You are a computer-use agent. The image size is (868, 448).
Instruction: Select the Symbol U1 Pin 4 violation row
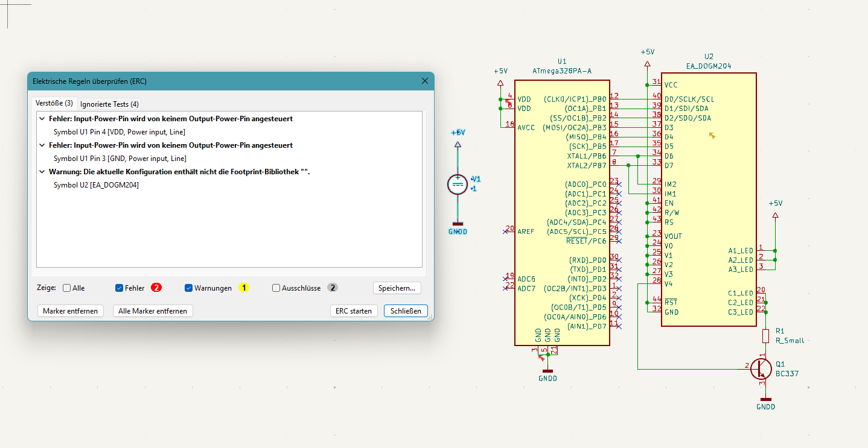point(120,132)
